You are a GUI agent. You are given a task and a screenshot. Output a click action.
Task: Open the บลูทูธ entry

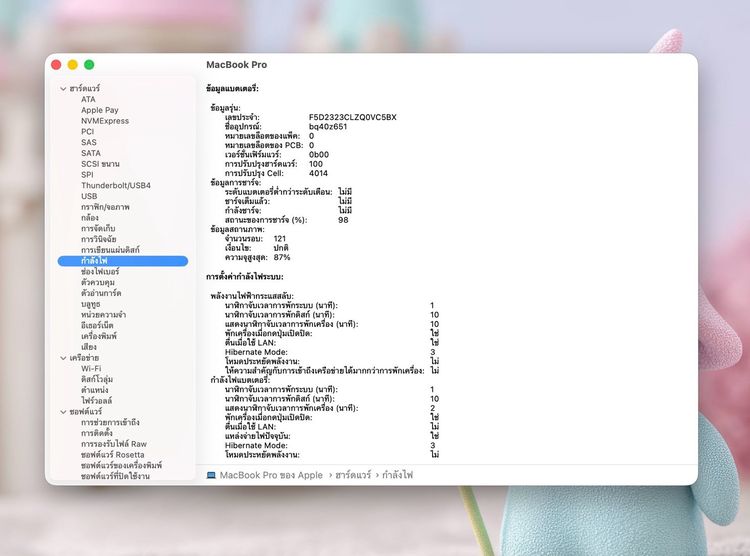click(90, 304)
